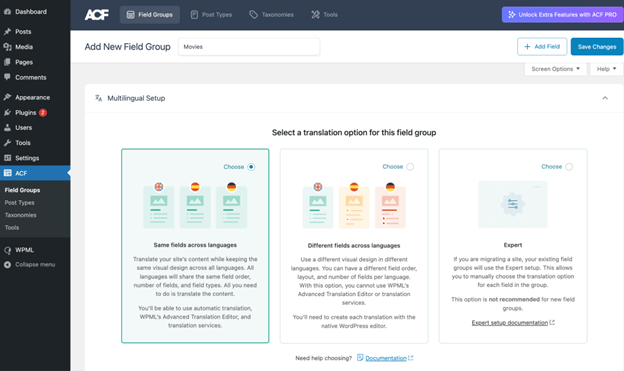624x371 pixels.
Task: Click the Add New Field Group heading
Action: click(127, 47)
